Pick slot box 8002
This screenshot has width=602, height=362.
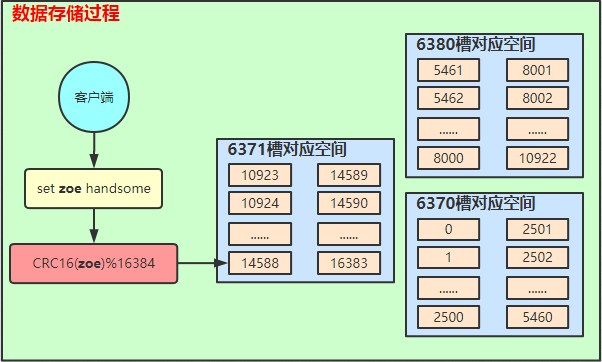[538, 98]
